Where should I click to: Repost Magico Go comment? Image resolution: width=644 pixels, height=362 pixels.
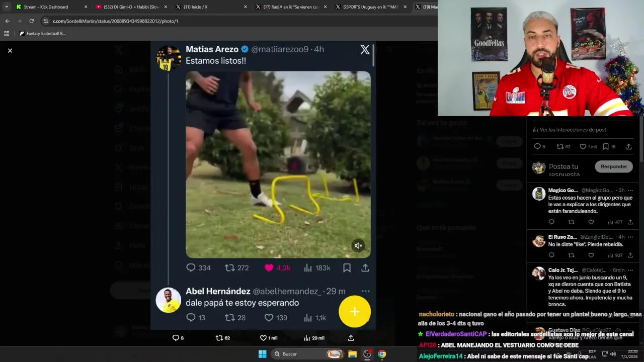tap(571, 222)
